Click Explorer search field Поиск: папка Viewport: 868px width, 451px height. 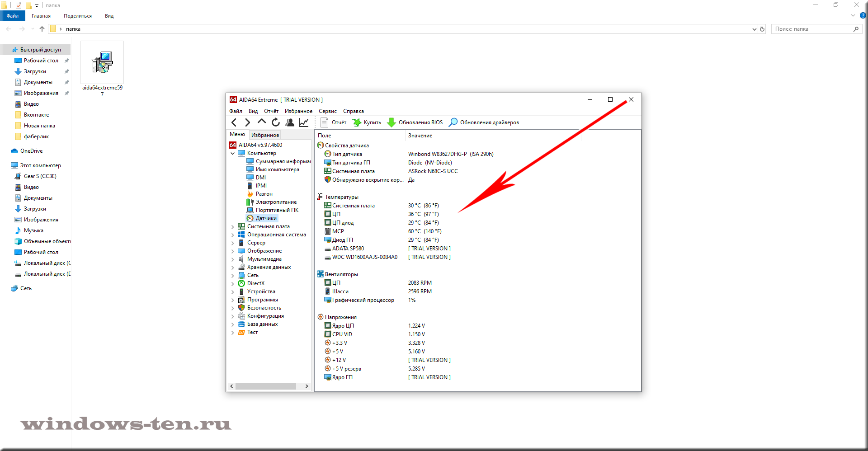pos(816,29)
